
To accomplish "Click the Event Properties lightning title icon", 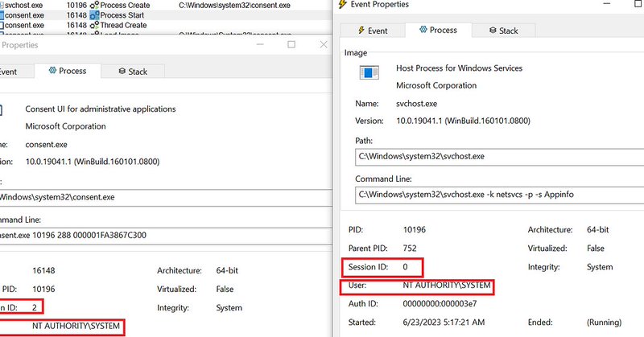I will tap(342, 4).
